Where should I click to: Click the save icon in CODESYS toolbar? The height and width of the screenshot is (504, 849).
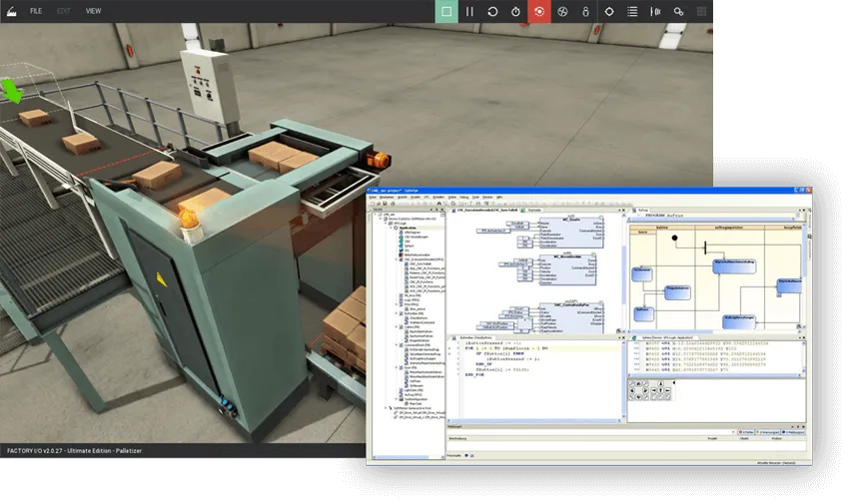point(385,204)
